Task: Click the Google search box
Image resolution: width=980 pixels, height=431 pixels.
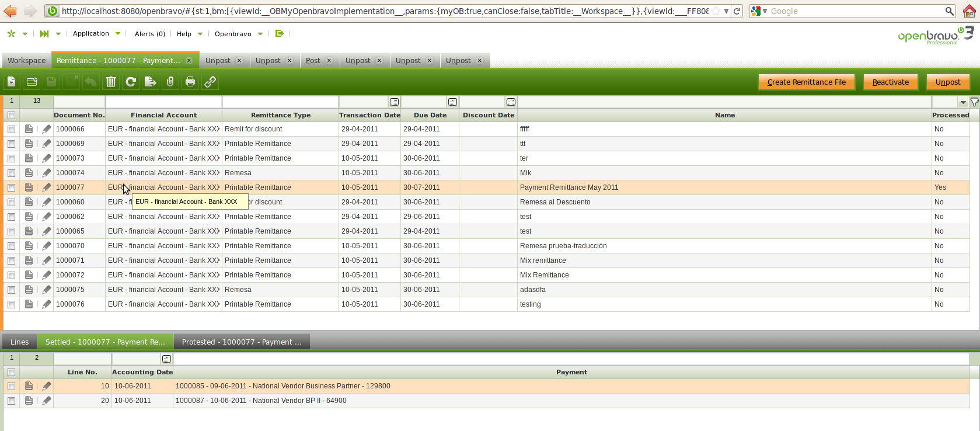Action: [856, 11]
